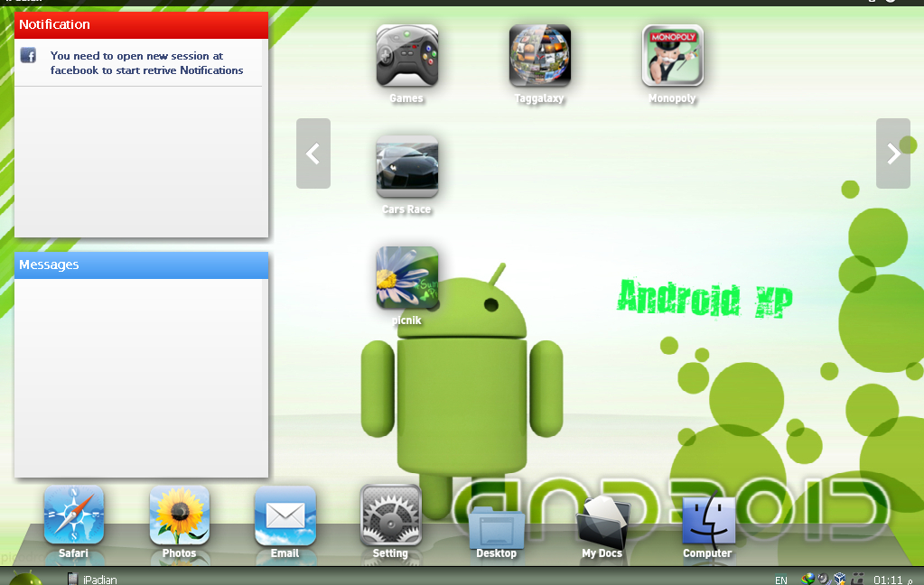Launch Safari from the dock
924x585 pixels.
click(x=74, y=515)
